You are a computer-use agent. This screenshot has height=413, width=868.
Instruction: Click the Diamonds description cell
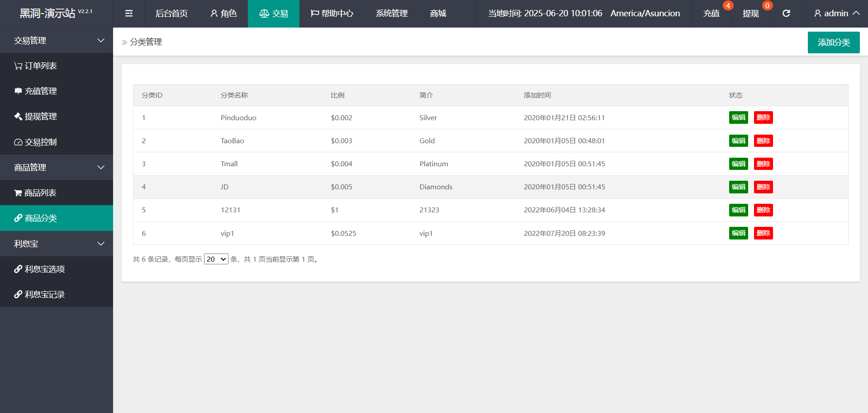pyautogui.click(x=436, y=187)
